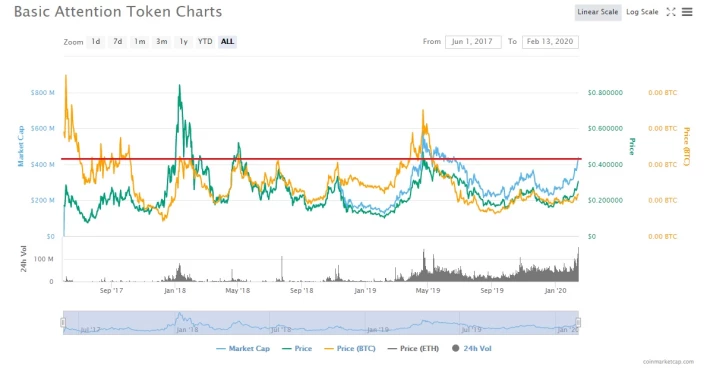The image size is (710, 376).
Task: Toggle fullscreen chart view icon
Action: coord(671,12)
